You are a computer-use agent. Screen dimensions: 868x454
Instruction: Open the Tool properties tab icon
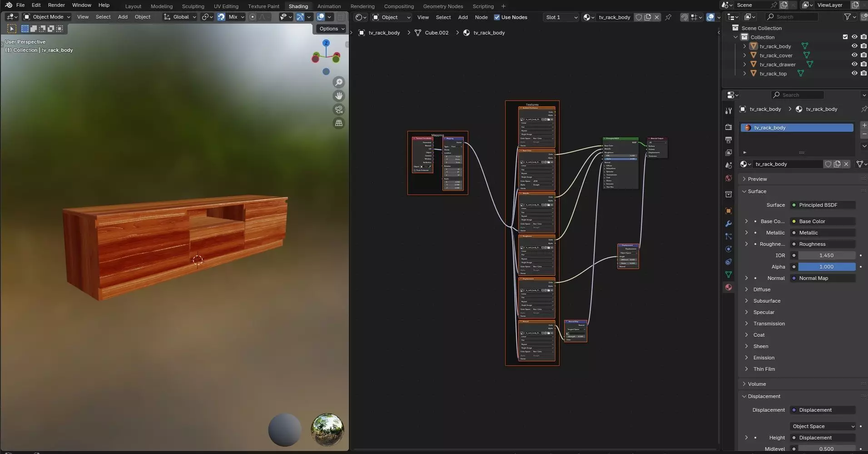729,111
